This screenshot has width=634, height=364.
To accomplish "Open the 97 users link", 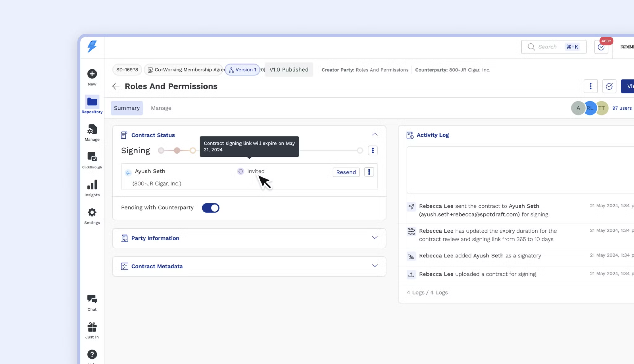I will [622, 108].
